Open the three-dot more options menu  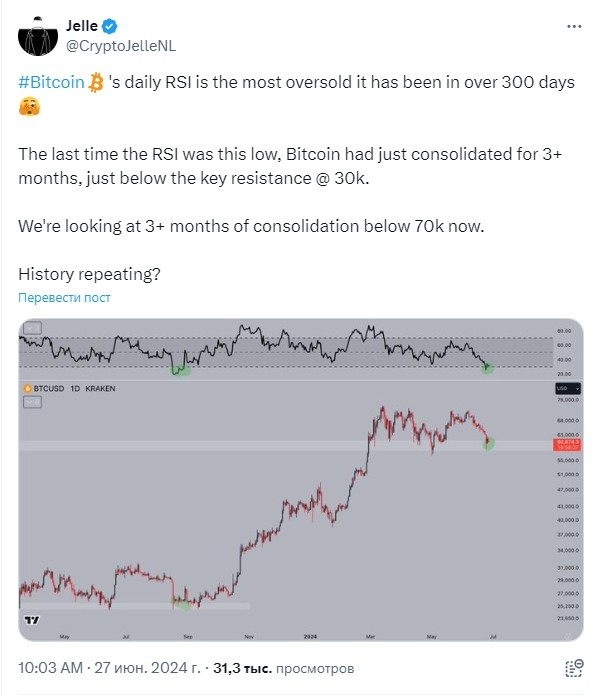click(574, 27)
